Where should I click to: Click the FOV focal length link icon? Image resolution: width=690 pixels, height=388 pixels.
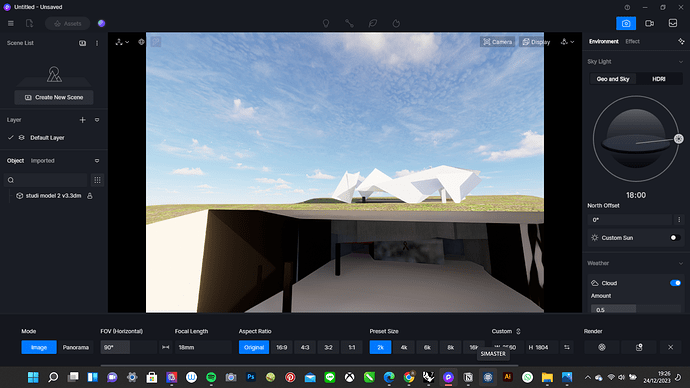pos(165,347)
